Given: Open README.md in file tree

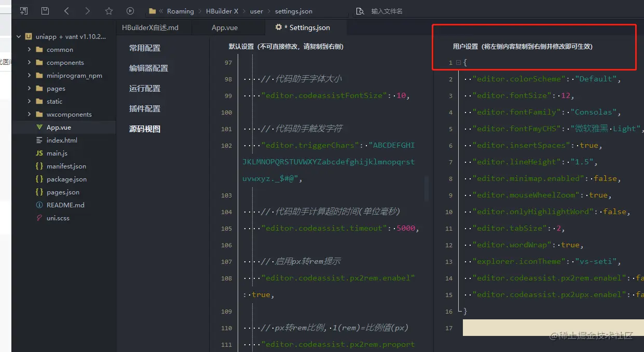Looking at the screenshot, I should click(x=65, y=205).
